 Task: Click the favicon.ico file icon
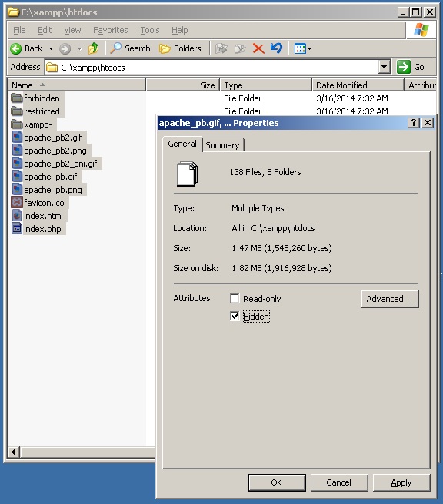click(17, 203)
